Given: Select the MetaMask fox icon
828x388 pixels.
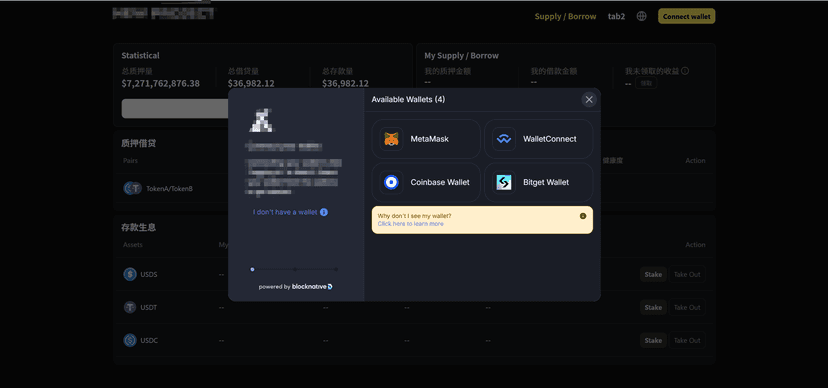Looking at the screenshot, I should 391,139.
